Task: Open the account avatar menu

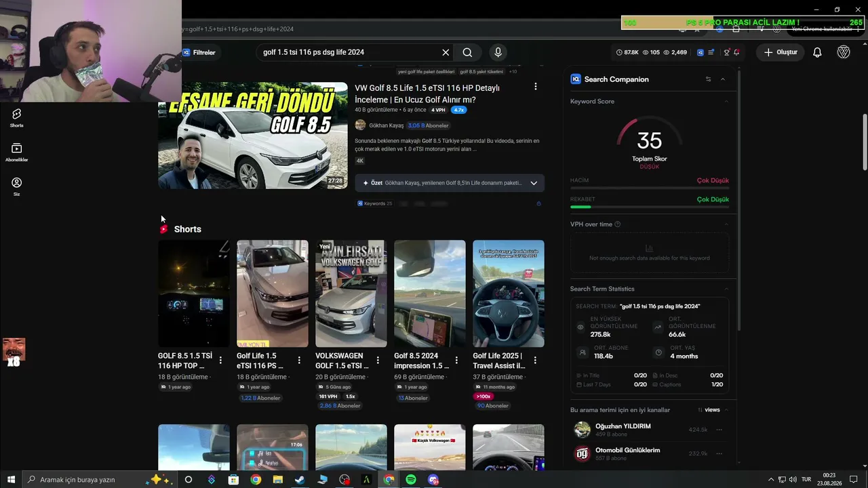Action: (x=844, y=52)
